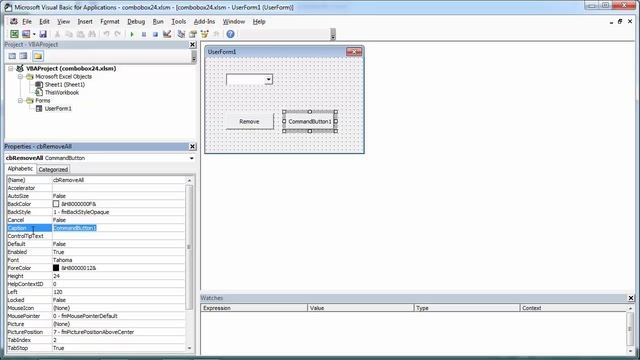Image resolution: width=640 pixels, height=360 pixels.
Task: Open the Tools menu
Action: pyautogui.click(x=178, y=22)
